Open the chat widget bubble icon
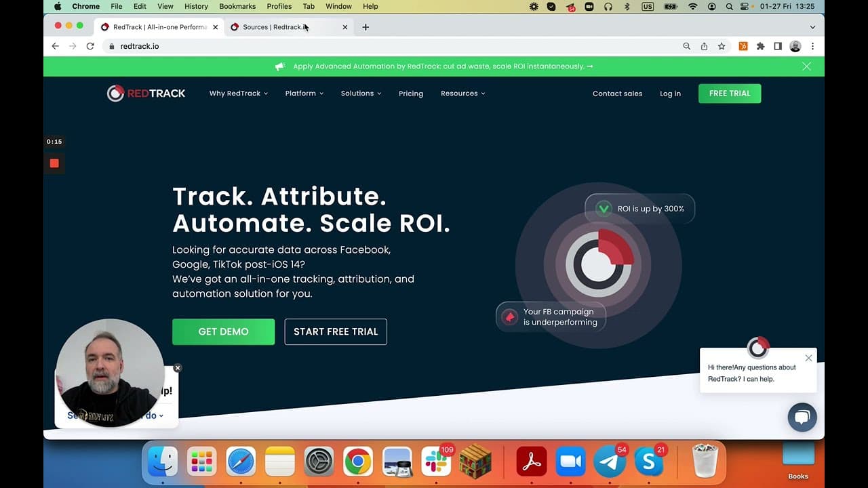Screen dimensions: 868x488 [x=802, y=418]
